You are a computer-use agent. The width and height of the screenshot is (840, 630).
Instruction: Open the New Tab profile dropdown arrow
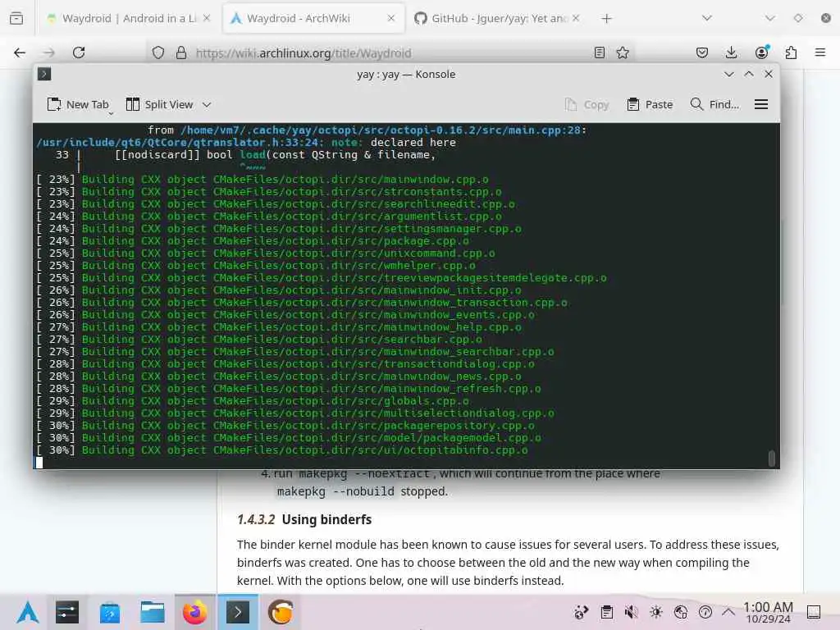coord(111,113)
